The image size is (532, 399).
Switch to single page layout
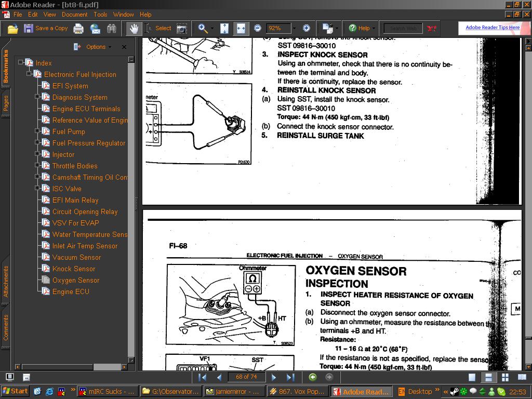point(472,378)
